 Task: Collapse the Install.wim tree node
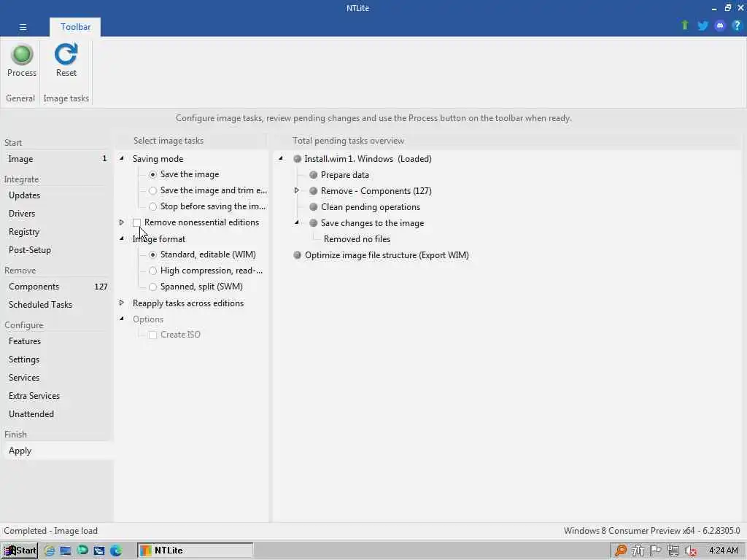coord(281,158)
